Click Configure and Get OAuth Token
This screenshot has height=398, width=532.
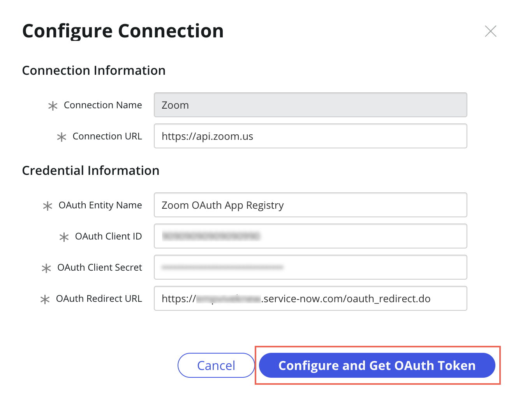click(377, 365)
